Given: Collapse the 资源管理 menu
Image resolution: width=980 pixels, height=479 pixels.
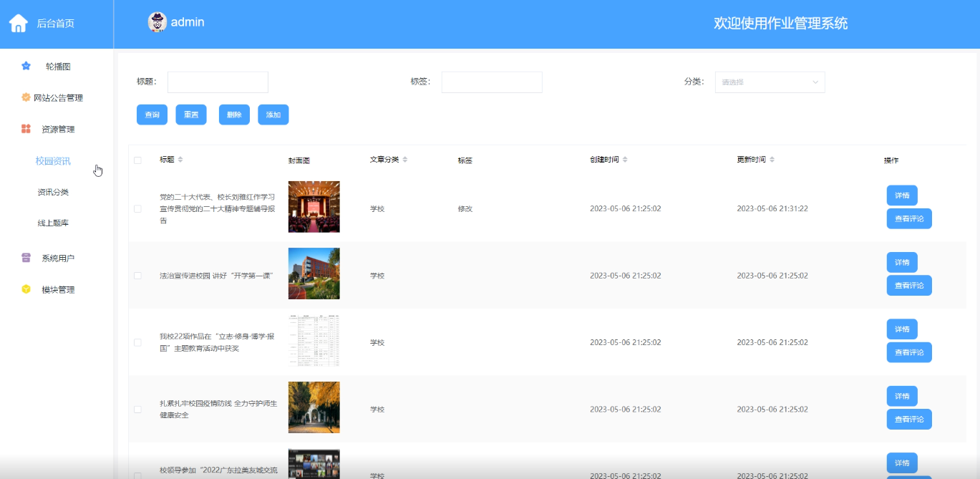Looking at the screenshot, I should 57,129.
